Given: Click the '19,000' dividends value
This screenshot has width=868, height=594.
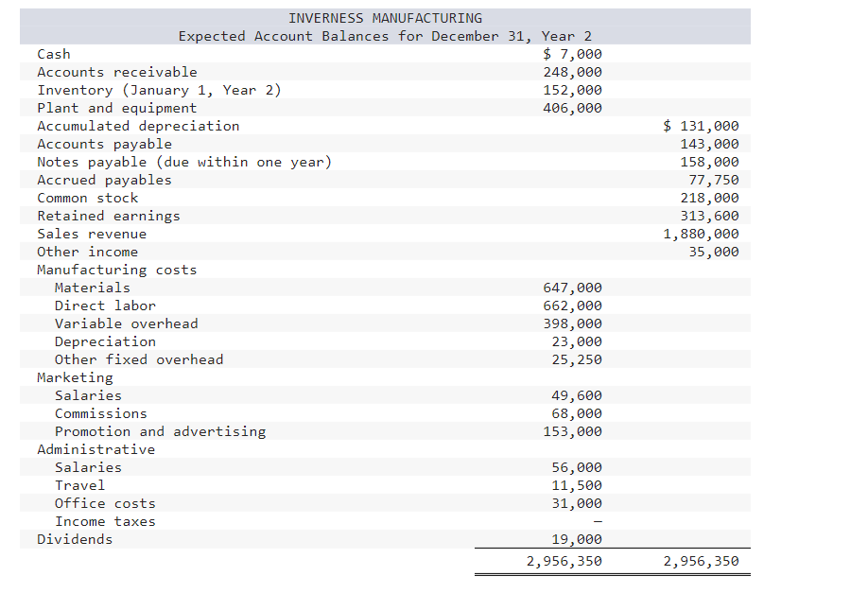Looking at the screenshot, I should [x=577, y=540].
